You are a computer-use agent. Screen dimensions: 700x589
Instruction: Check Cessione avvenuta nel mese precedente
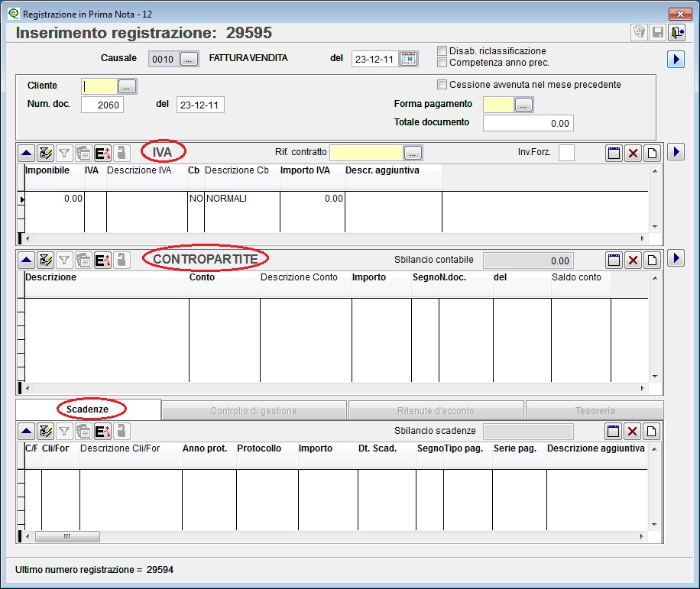(442, 84)
